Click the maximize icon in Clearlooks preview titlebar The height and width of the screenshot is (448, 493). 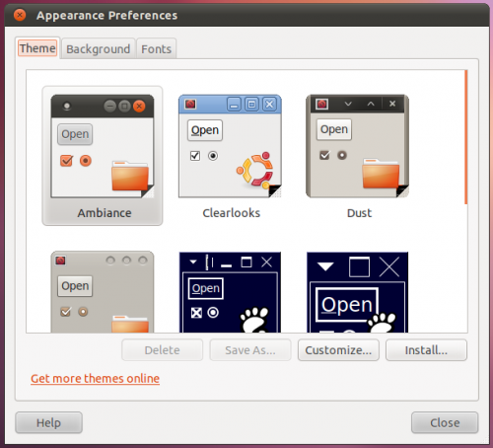pyautogui.click(x=251, y=105)
